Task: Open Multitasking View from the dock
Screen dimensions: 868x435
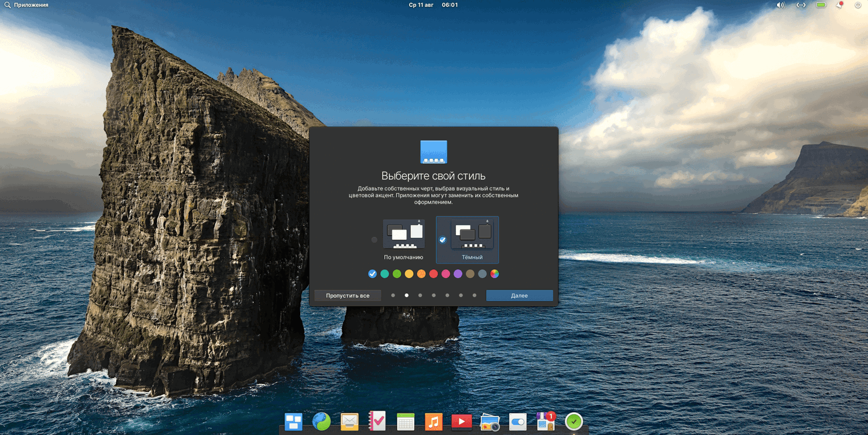Action: 293,422
